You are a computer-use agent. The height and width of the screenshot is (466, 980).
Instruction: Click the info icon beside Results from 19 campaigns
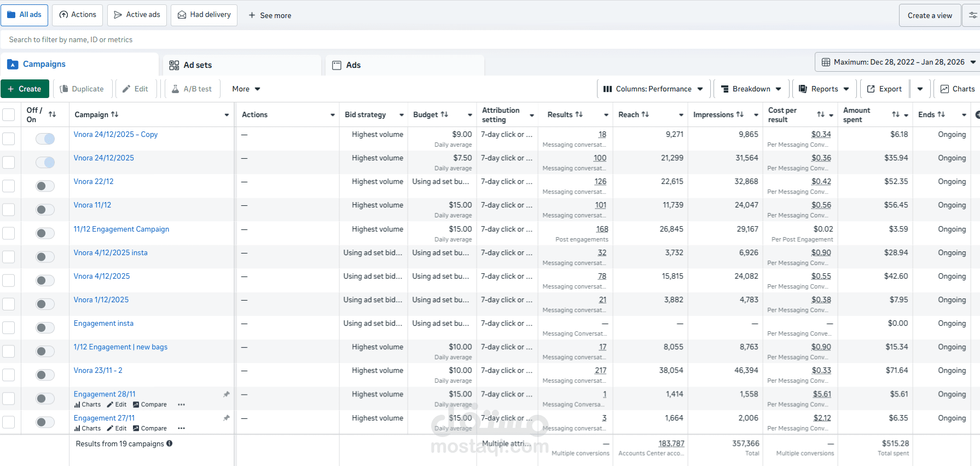[x=170, y=444]
